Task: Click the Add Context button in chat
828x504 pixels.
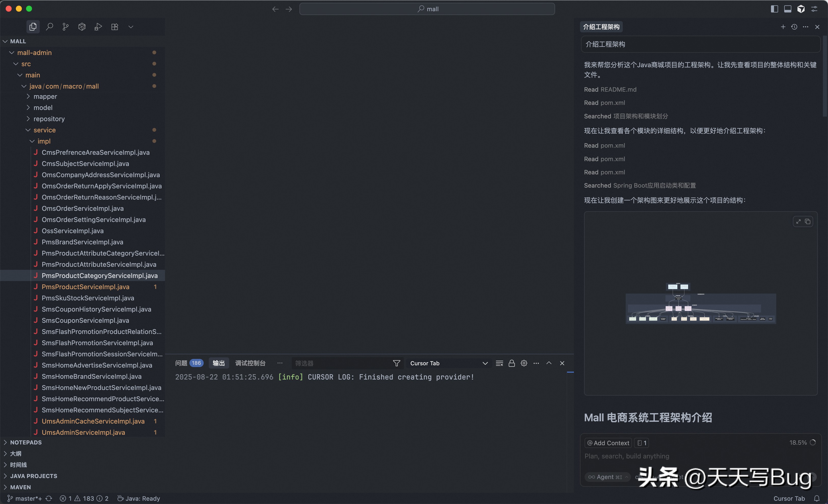Action: tap(608, 443)
